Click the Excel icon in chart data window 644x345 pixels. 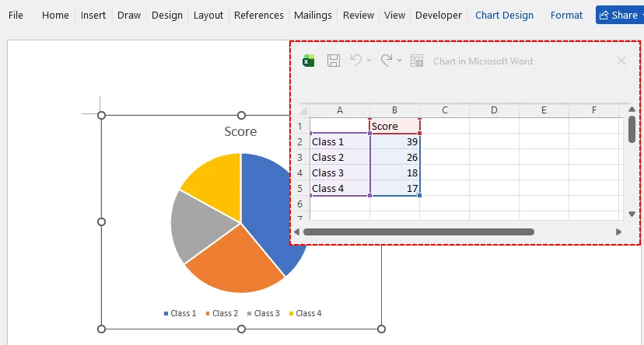(309, 61)
